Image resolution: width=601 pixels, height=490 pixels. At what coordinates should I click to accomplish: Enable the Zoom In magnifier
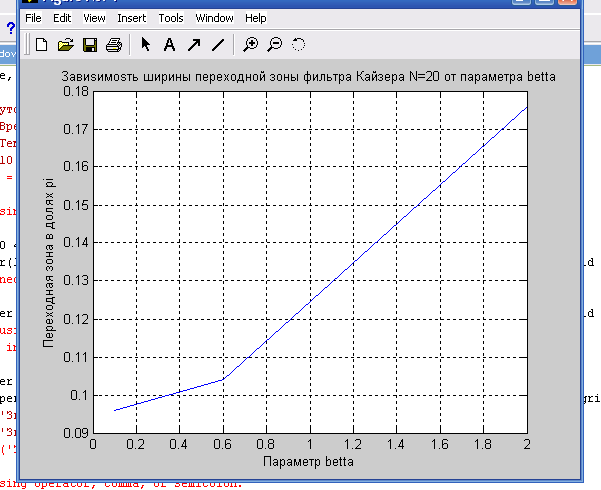tap(251, 44)
